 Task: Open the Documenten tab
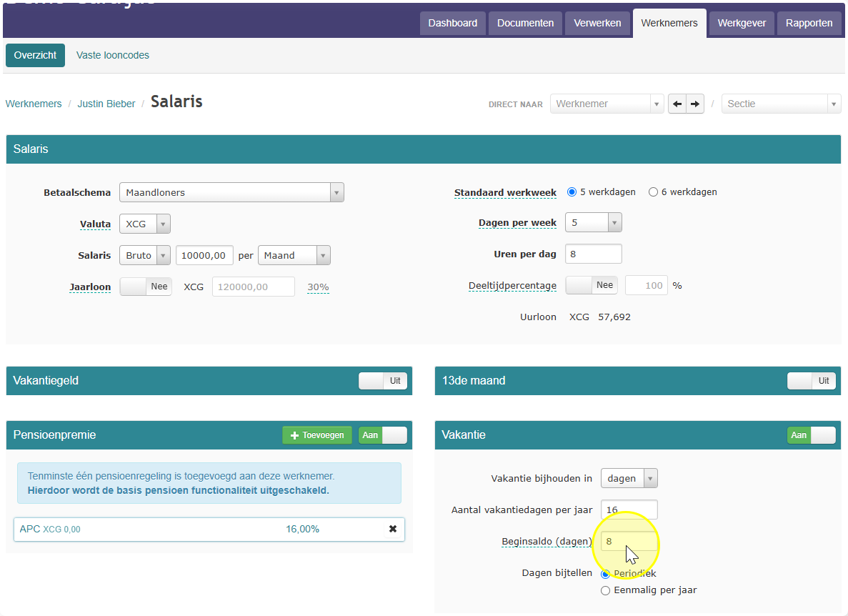click(525, 24)
